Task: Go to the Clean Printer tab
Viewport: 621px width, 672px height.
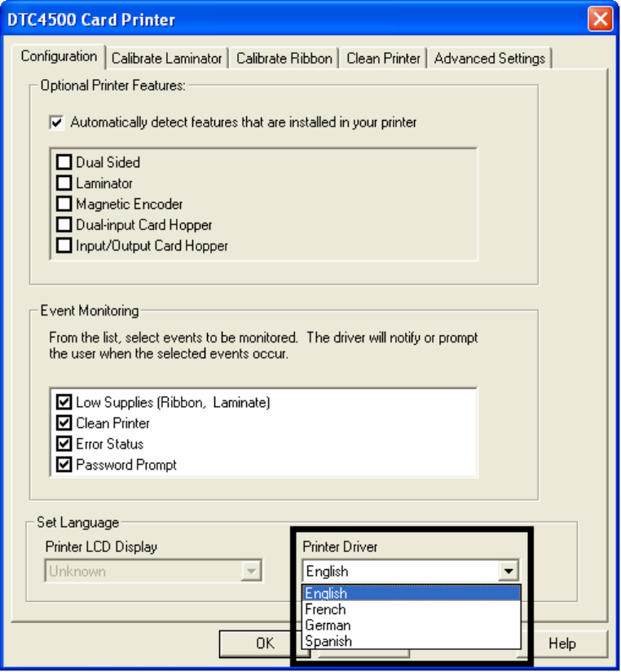Action: tap(383, 59)
